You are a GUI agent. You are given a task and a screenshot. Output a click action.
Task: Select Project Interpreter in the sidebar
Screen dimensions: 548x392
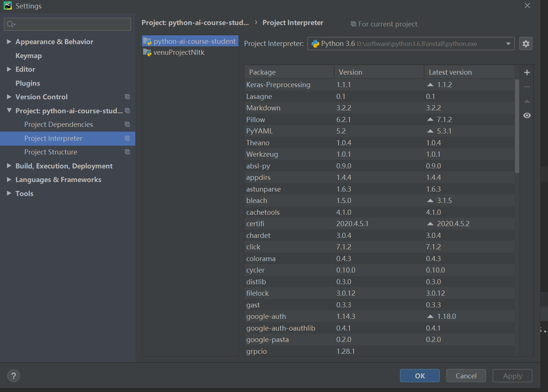pyautogui.click(x=68, y=138)
